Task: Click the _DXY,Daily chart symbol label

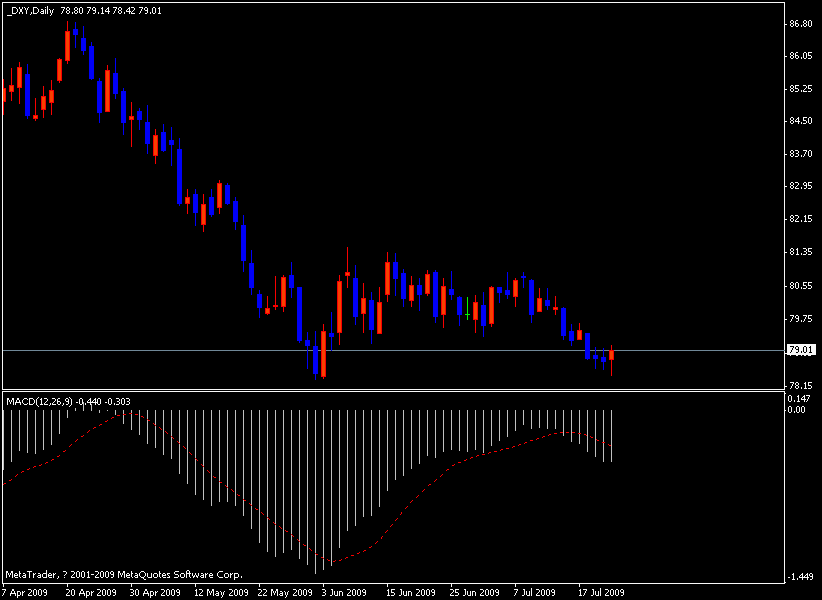Action: (x=30, y=10)
